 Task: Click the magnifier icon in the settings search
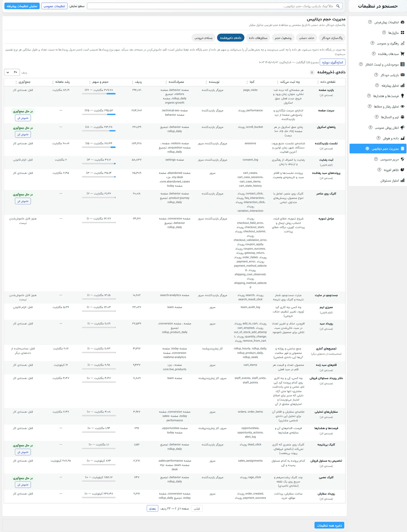click(x=338, y=6)
